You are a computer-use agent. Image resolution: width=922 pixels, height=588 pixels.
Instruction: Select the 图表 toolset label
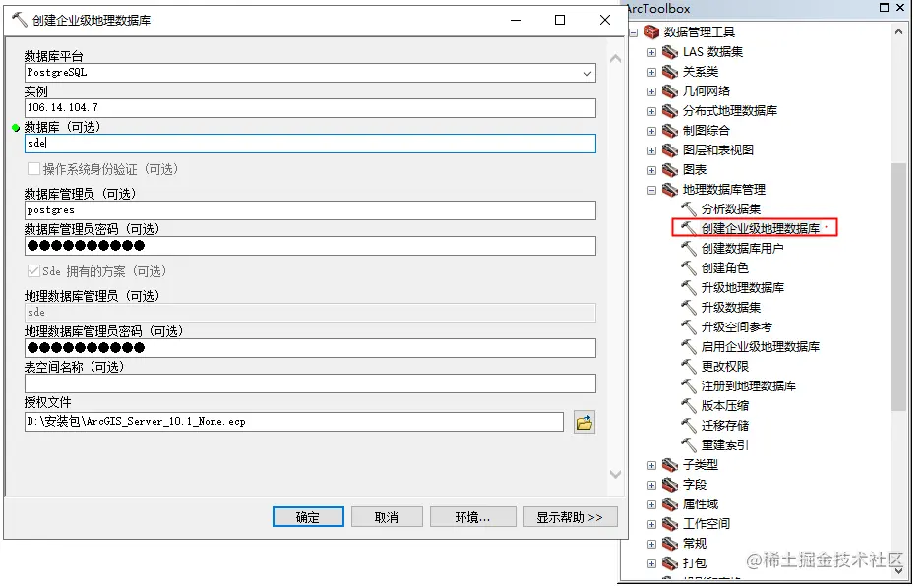tap(695, 170)
